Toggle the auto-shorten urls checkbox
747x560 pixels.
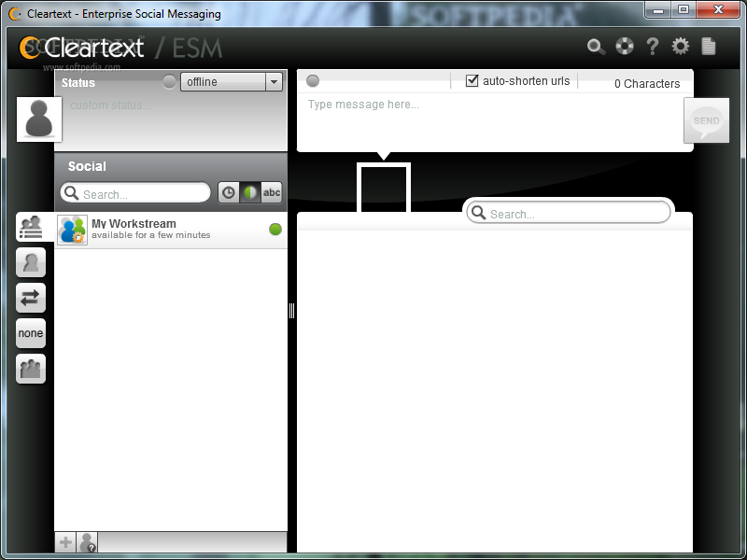coord(472,80)
